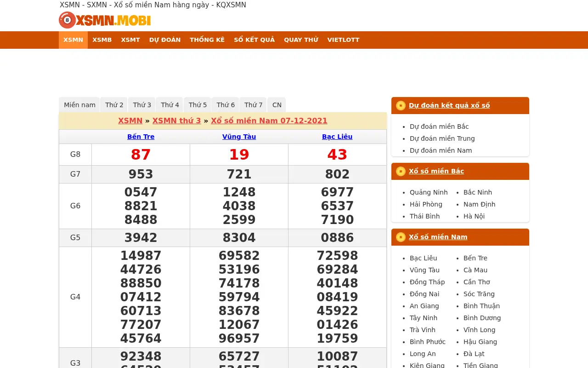Open the Dự đoán kết quả xổ số heading

tap(449, 105)
